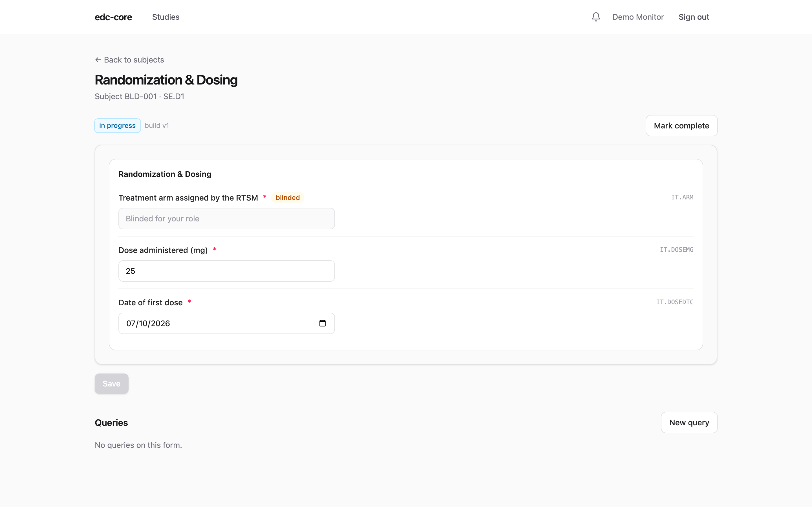Viewport: 812px width, 507px height.
Task: Click the blinded badge
Action: coord(288,198)
